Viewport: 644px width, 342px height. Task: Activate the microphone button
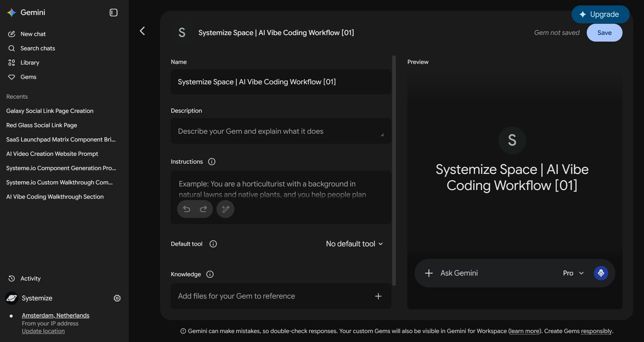pyautogui.click(x=601, y=273)
